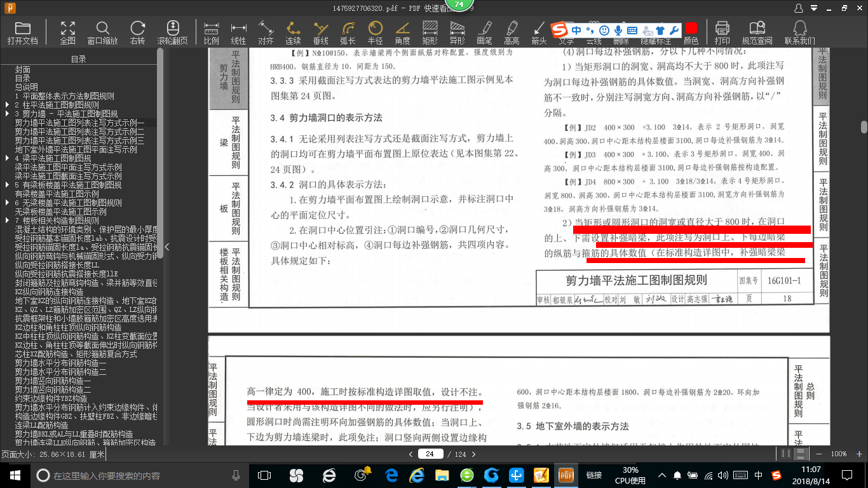
Task: Open 纵向受拉钢筋搭接长度LL entry
Action: click(x=57, y=265)
